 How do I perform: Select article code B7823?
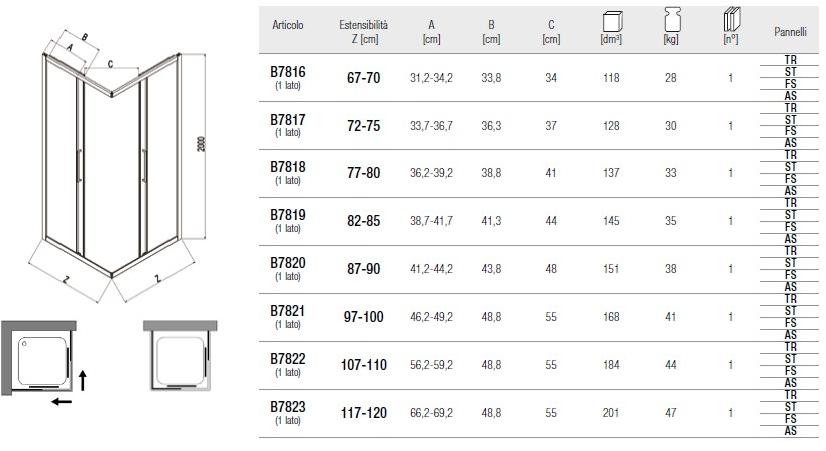click(x=288, y=407)
